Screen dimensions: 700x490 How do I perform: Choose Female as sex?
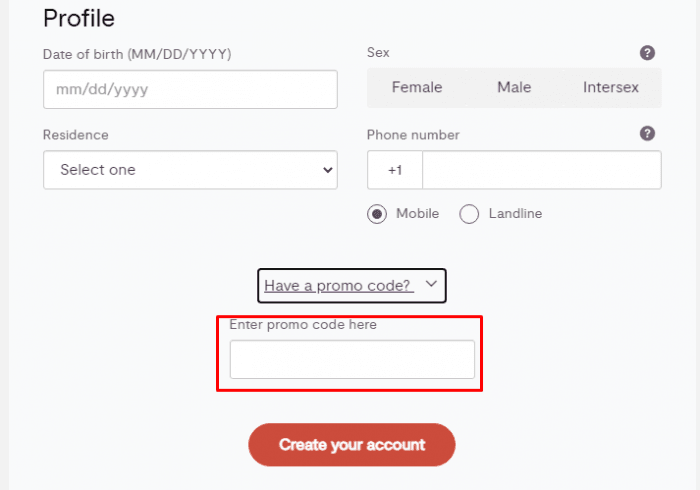click(417, 88)
